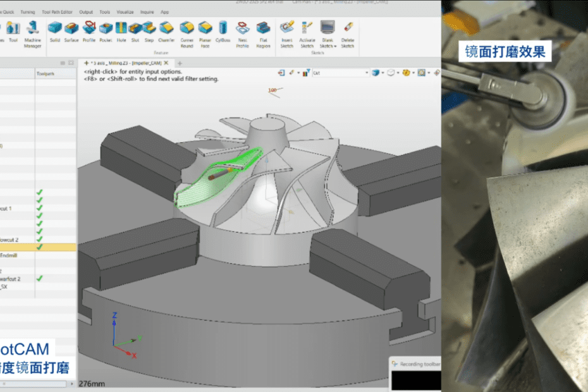
Task: Add new tab with plus button
Action: [180, 63]
